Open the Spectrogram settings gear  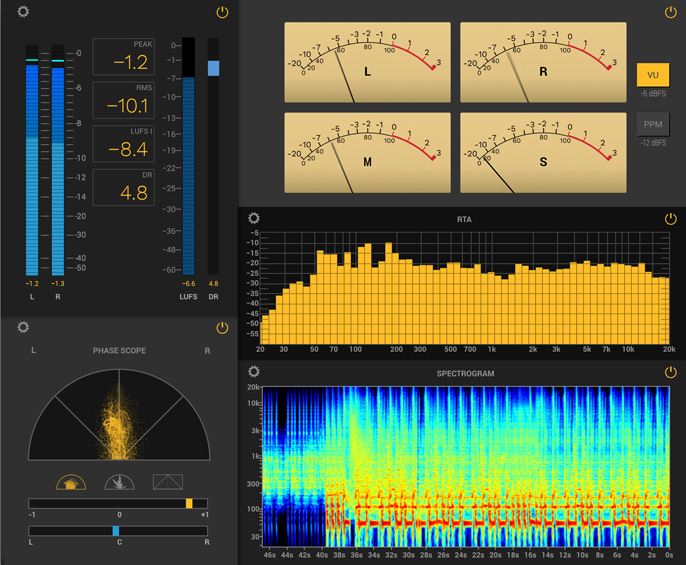254,372
